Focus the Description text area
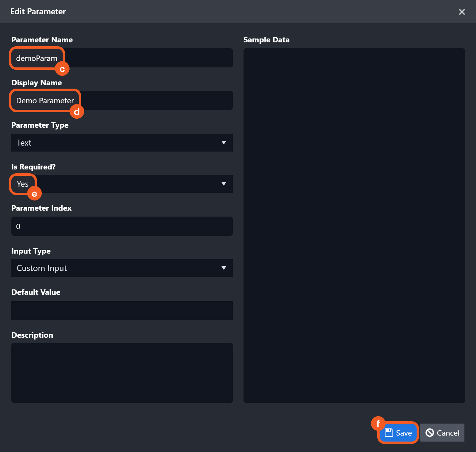476x452 pixels. (x=122, y=373)
